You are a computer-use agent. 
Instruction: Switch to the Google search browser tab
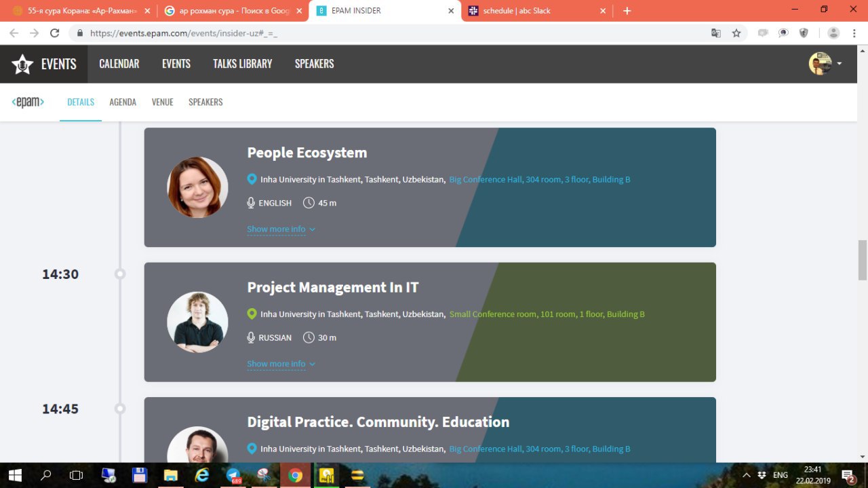coord(232,11)
